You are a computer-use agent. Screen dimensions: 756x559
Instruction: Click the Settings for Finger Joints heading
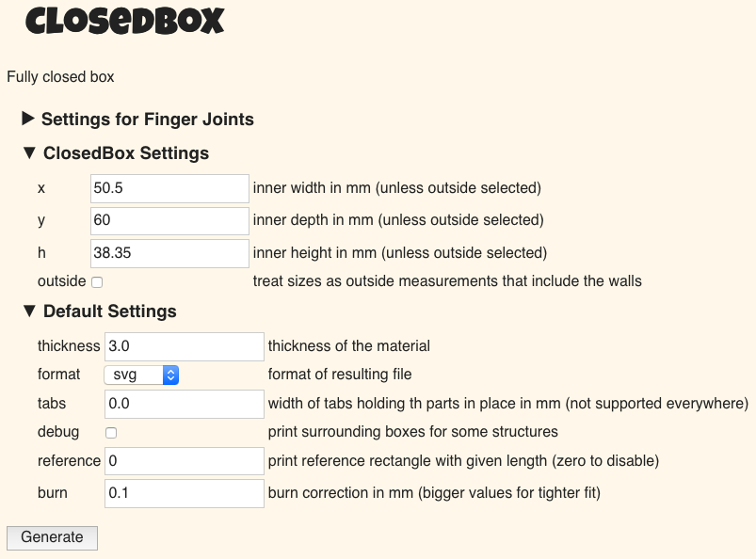pos(147,120)
